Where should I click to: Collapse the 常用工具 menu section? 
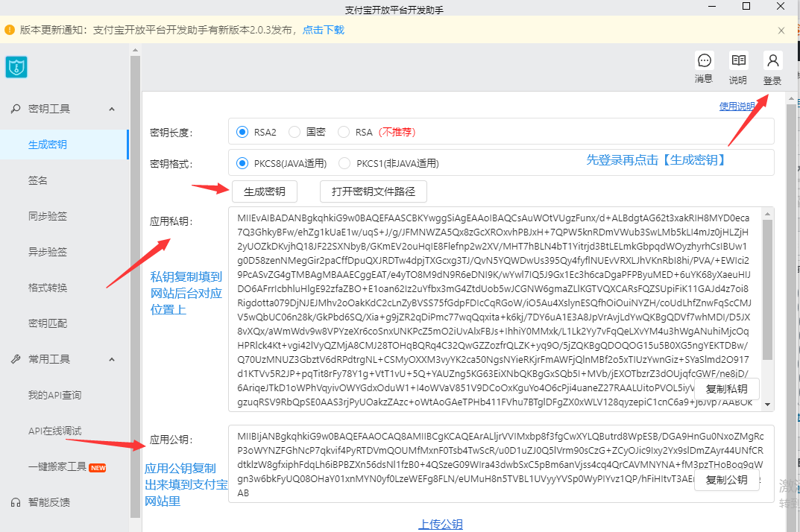pyautogui.click(x=112, y=359)
